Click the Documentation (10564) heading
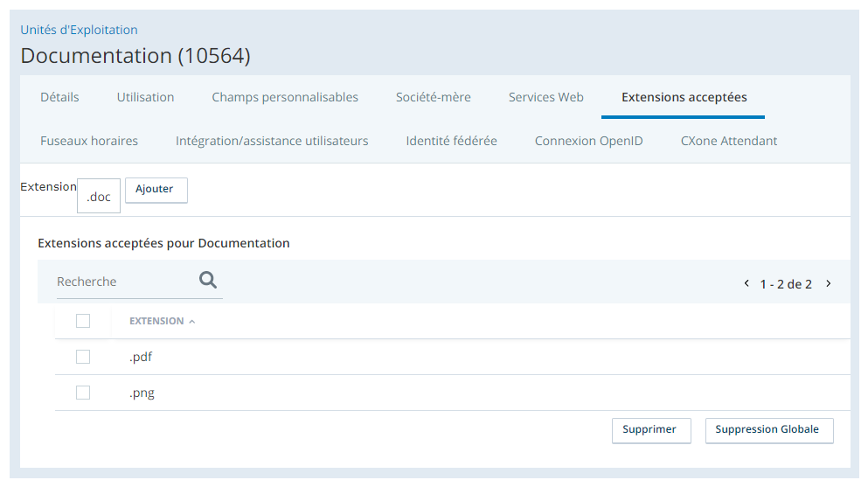This screenshot has width=868, height=480. pos(135,56)
